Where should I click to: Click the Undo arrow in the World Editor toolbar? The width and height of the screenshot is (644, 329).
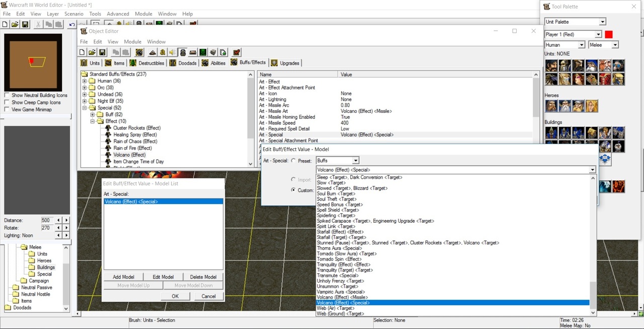click(x=72, y=24)
